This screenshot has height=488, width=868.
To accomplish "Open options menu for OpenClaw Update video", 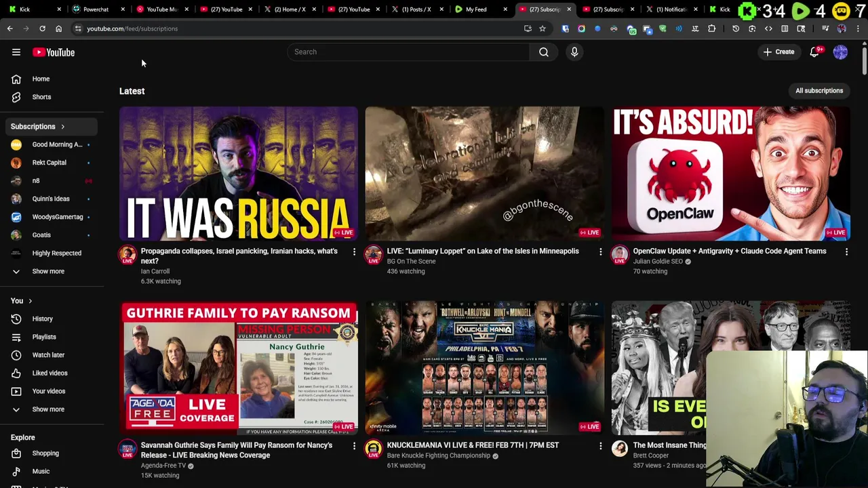I will point(846,252).
